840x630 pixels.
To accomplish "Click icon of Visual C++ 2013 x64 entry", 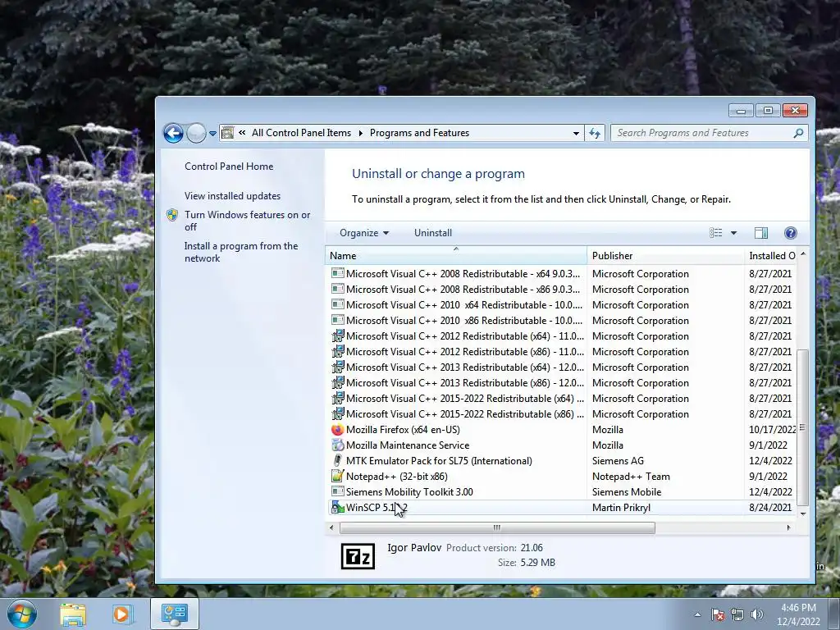I will click(x=337, y=367).
